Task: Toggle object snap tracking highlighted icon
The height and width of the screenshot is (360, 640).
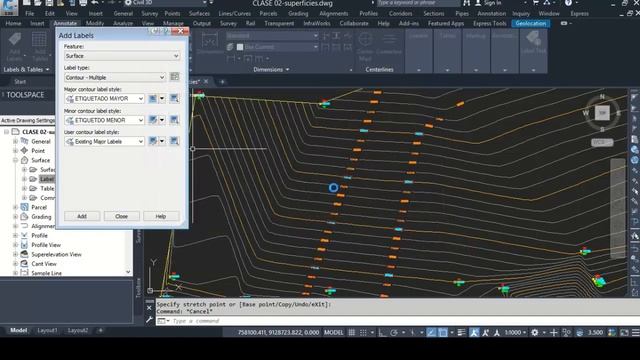Action: (431, 333)
